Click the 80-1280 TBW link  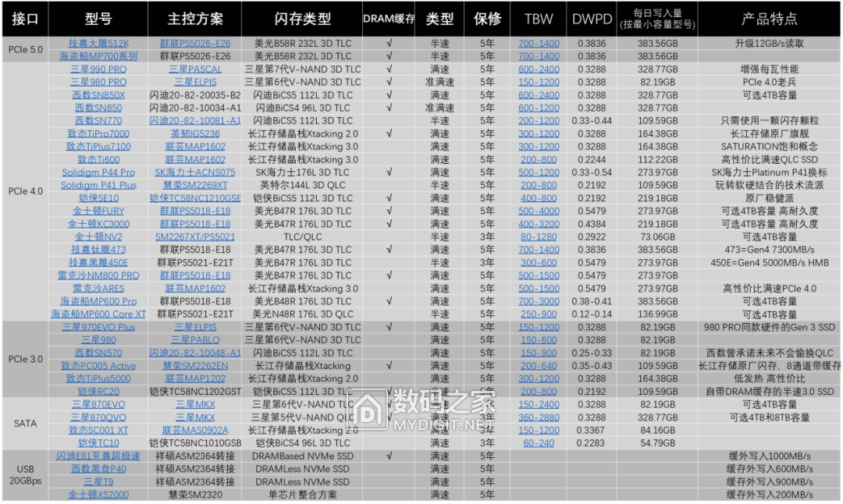pyautogui.click(x=539, y=237)
